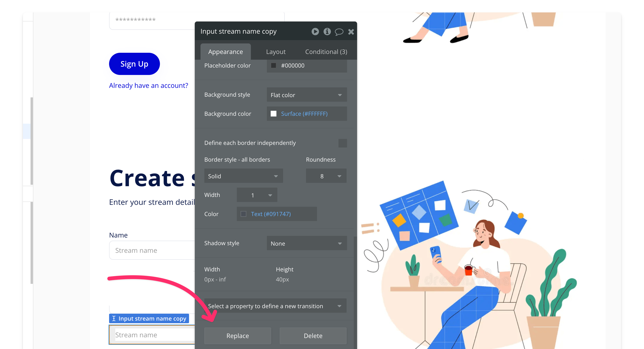Open the element info icon

(x=327, y=32)
